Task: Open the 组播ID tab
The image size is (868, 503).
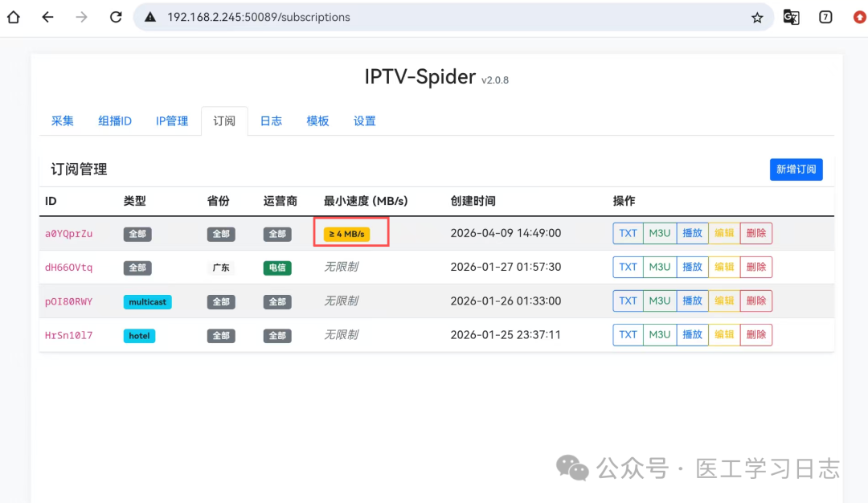Action: [x=115, y=121]
